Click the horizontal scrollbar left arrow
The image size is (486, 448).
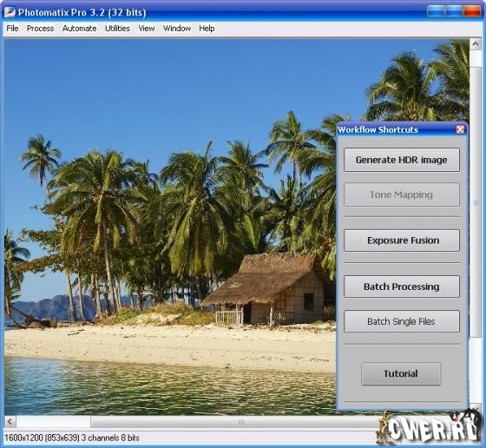click(10, 422)
